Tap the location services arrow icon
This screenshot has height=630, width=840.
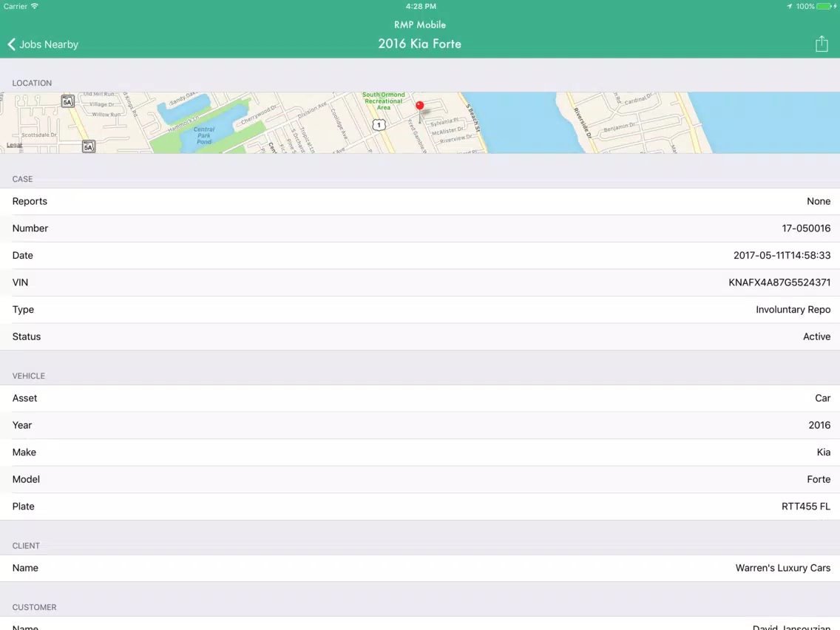789,7
